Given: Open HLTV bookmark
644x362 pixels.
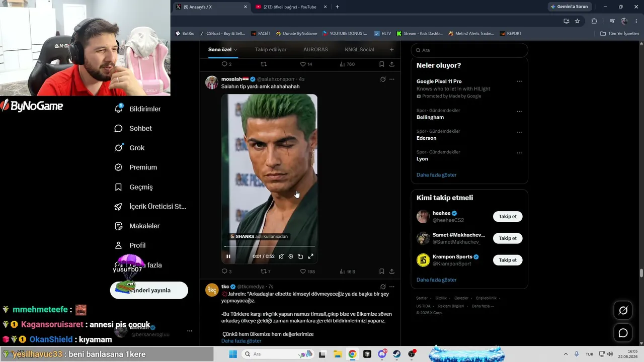Looking at the screenshot, I should click(382, 34).
